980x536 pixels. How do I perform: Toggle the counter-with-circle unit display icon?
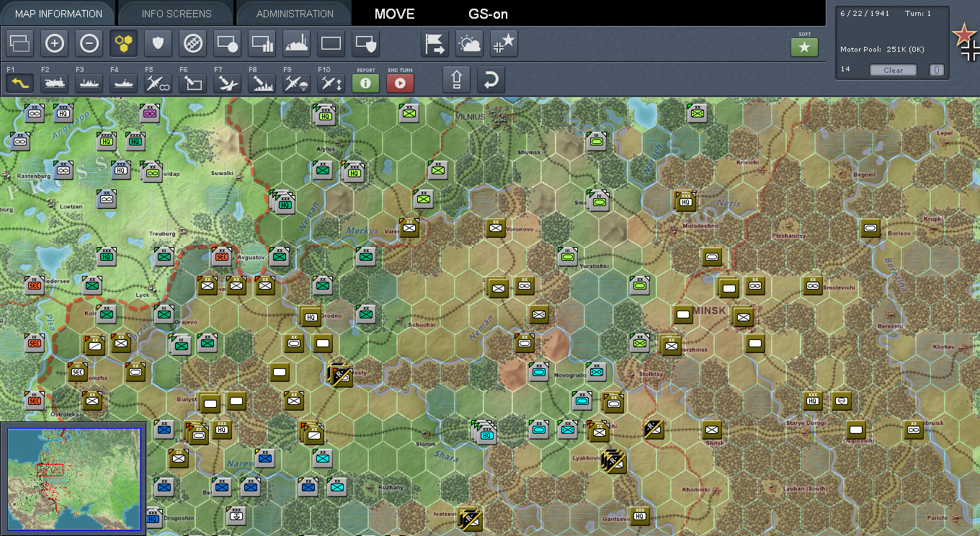point(227,44)
